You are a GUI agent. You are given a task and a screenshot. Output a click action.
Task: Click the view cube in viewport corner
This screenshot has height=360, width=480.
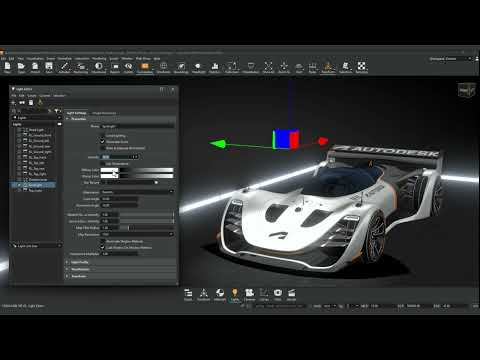tap(466, 90)
